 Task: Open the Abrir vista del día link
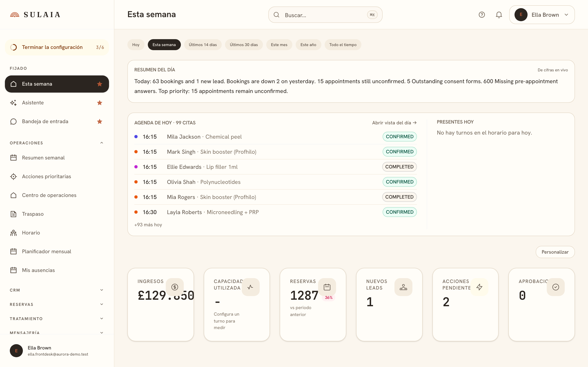[x=394, y=123]
